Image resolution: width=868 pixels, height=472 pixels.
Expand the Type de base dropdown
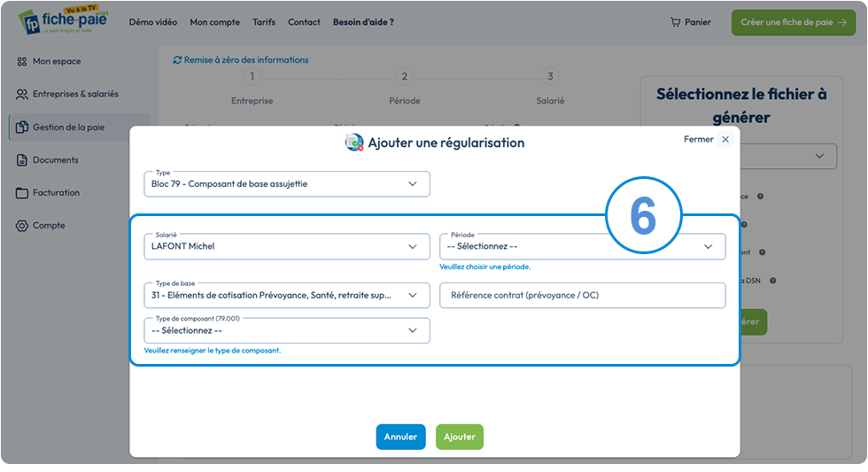coord(287,296)
